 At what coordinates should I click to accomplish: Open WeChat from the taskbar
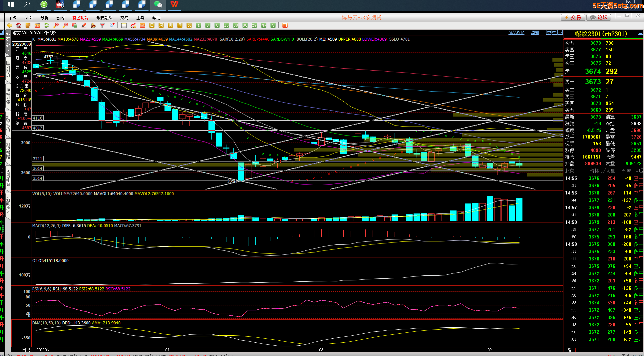point(158,5)
